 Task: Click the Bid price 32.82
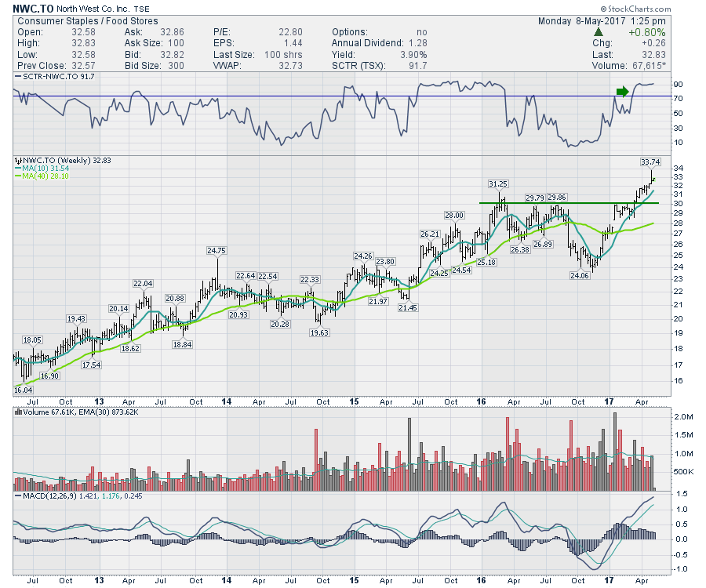pos(172,54)
